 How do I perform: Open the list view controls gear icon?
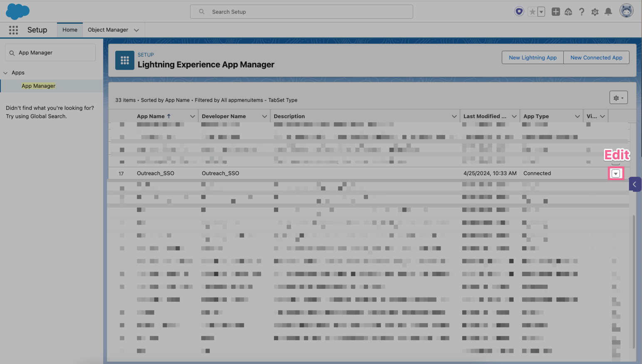(618, 97)
